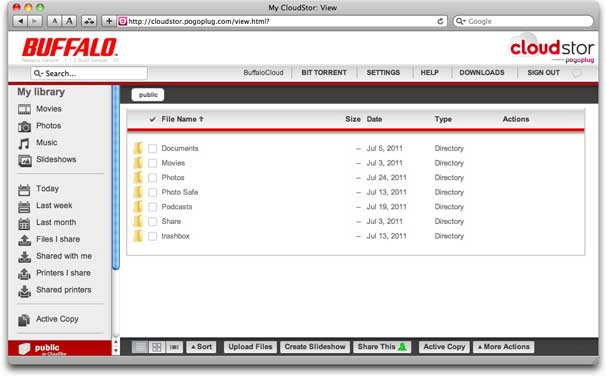Go back with browser back arrow
The width and height of the screenshot is (606, 377).
coord(20,21)
